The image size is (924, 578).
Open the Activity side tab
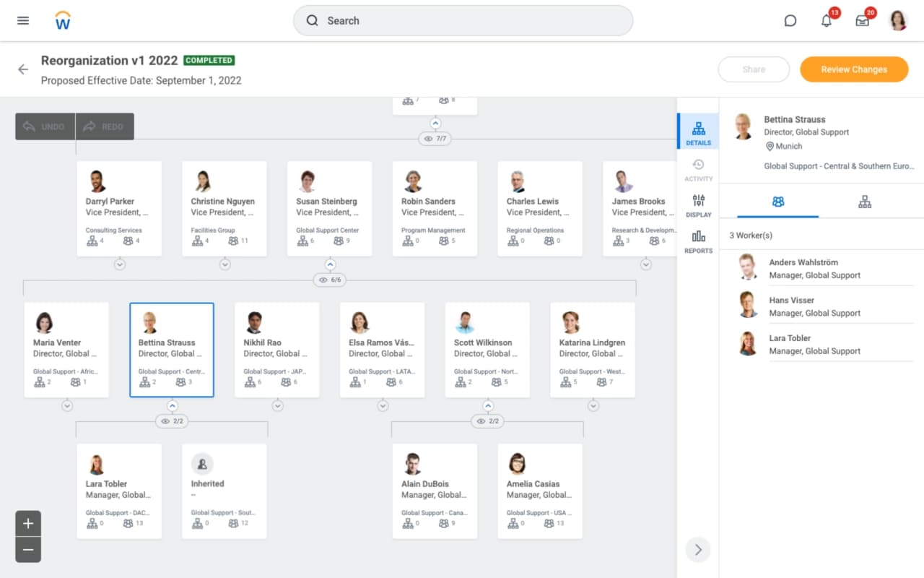pos(698,171)
